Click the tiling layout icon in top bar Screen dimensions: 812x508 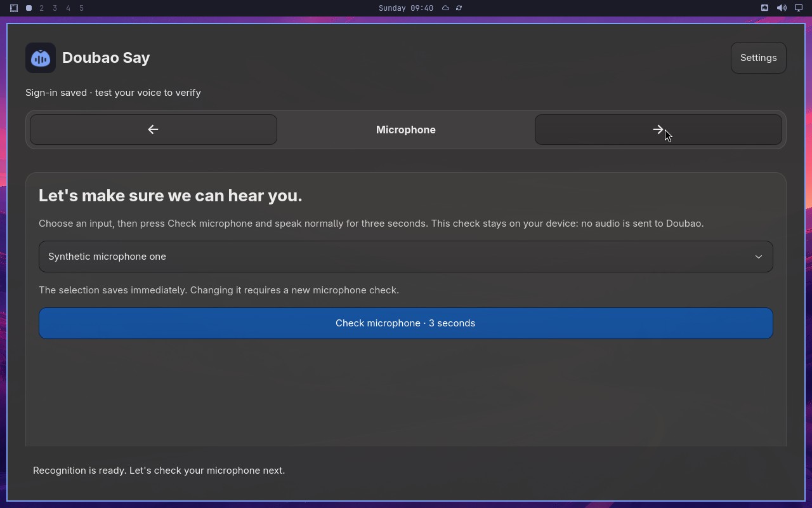(x=13, y=8)
